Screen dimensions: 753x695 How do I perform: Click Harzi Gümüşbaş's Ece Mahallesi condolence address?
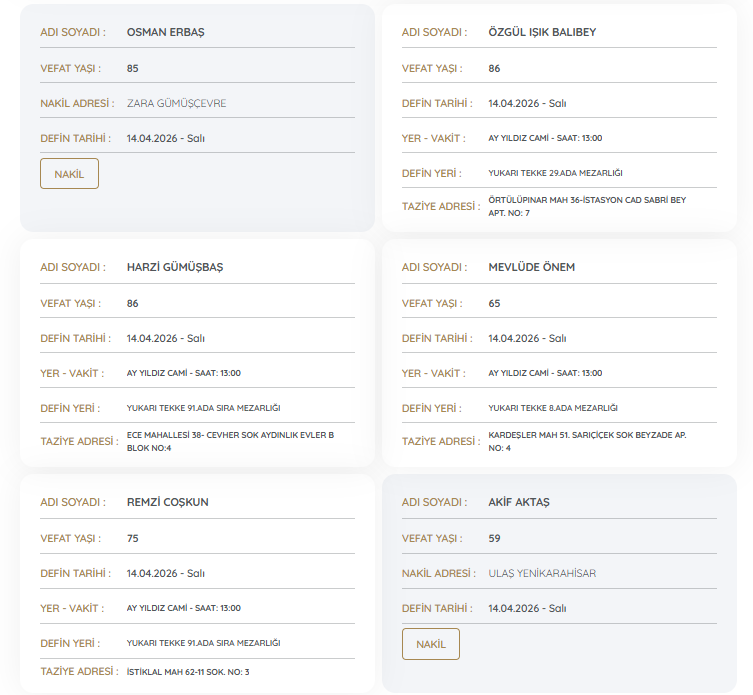coord(230,441)
